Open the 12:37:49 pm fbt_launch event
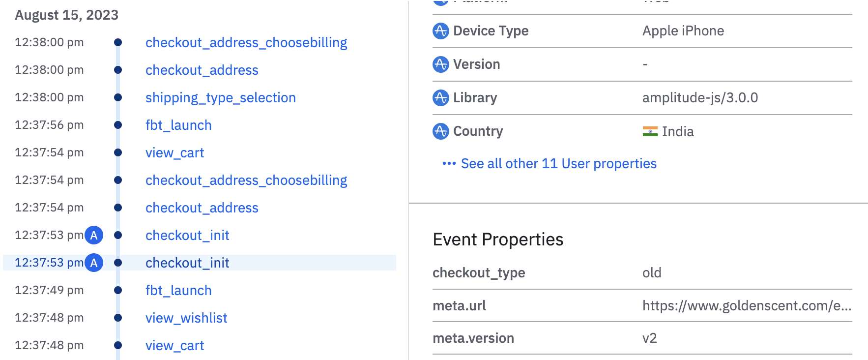 pyautogui.click(x=178, y=291)
